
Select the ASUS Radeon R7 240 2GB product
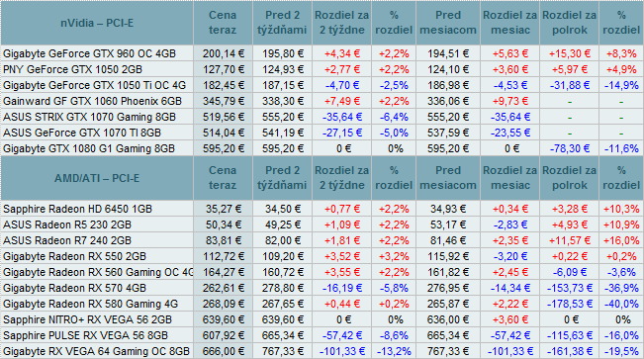click(67, 240)
